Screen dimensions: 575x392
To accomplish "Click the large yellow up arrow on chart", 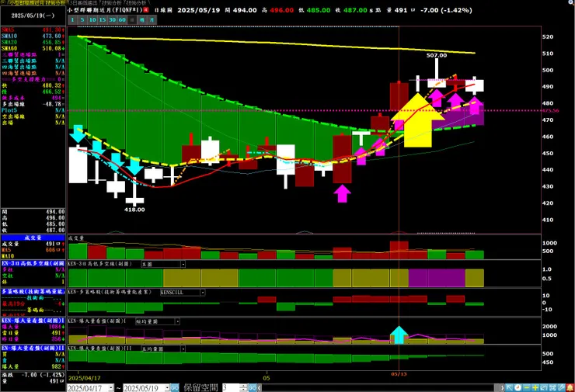I will [418, 120].
